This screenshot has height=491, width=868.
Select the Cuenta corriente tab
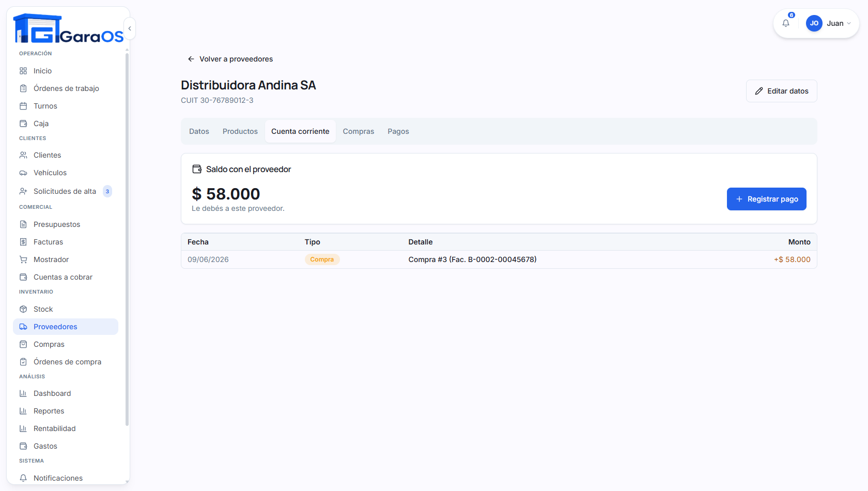(x=300, y=131)
